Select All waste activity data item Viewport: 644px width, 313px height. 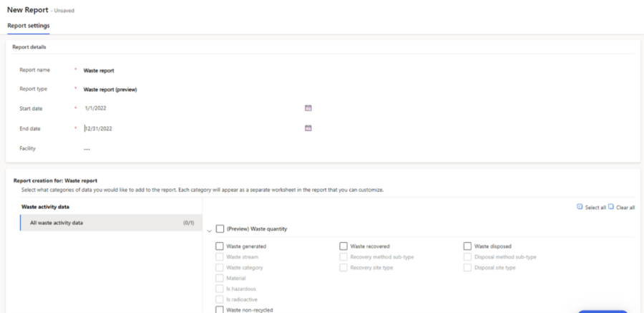point(111,223)
